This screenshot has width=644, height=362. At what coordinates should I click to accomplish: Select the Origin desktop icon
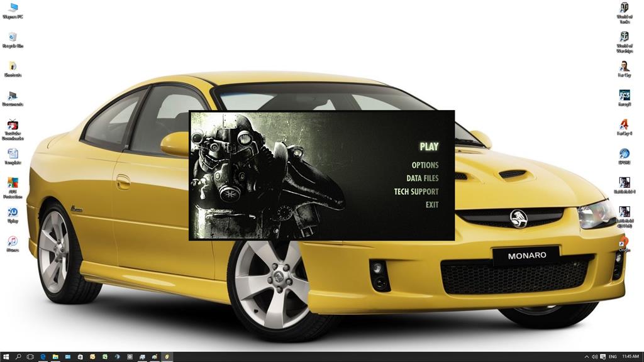625,244
